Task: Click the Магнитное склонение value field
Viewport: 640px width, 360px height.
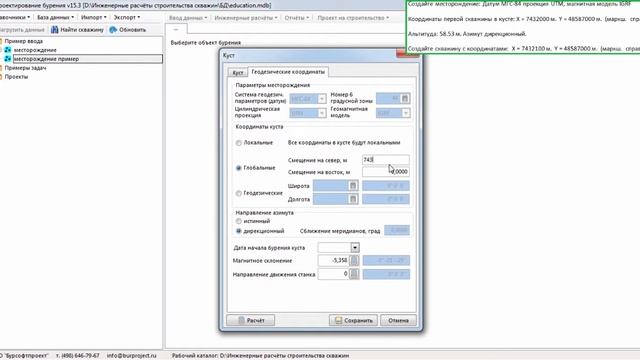Action: (x=333, y=260)
